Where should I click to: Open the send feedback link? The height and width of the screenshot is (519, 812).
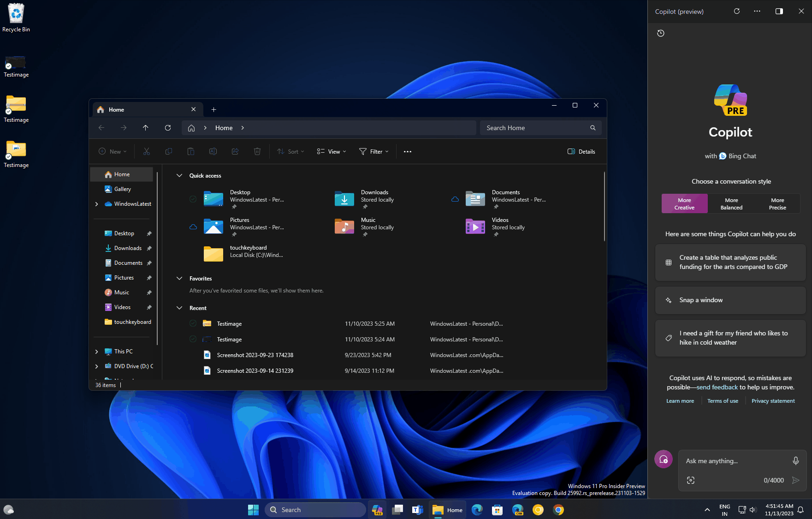point(717,387)
